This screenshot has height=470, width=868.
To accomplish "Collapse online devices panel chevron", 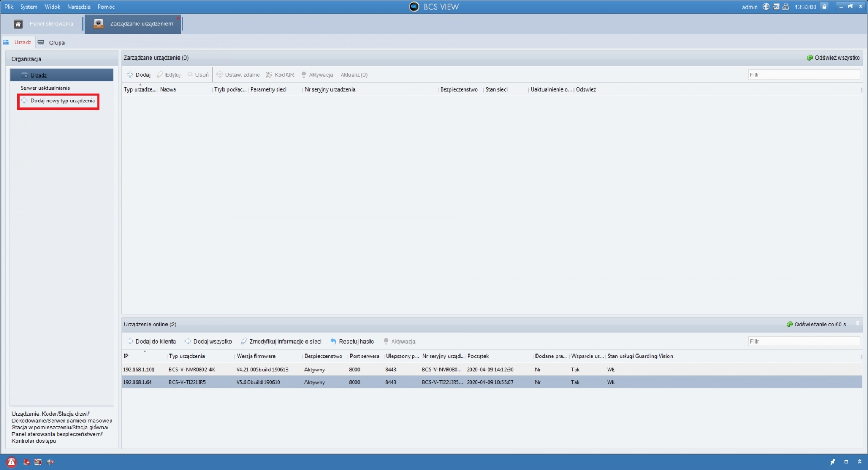I will tap(858, 323).
